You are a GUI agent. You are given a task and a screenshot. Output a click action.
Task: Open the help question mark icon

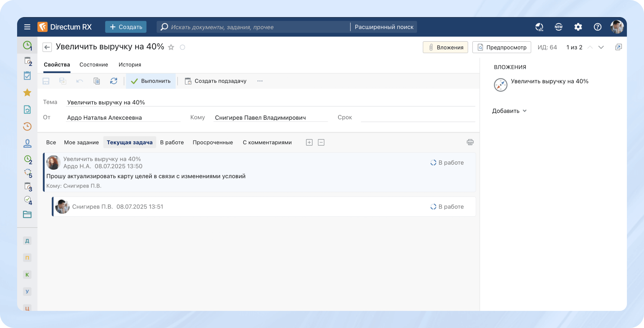597,27
